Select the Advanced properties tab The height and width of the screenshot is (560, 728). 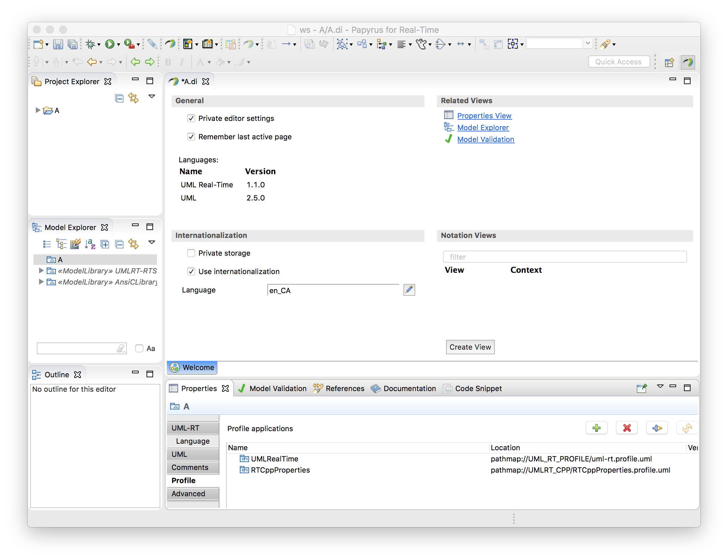(x=193, y=493)
